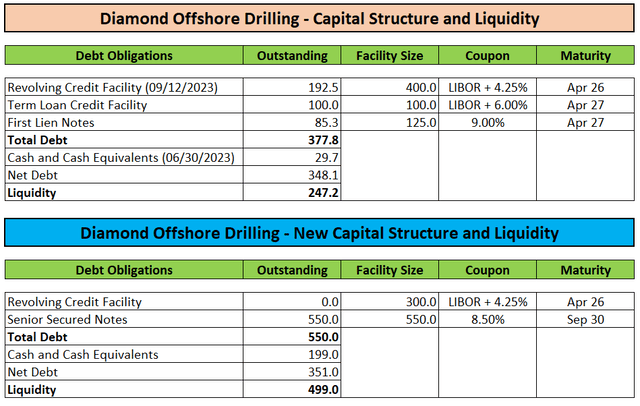
Task: Click the bold 247.2 liquidity value
Action: pyautogui.click(x=323, y=193)
